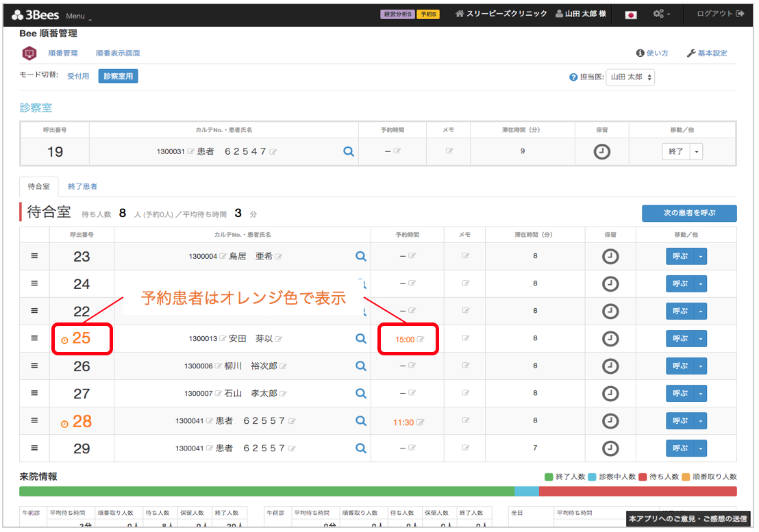This screenshot has width=759, height=532.
Task: Click the green 終了人数 legend swatch
Action: pos(549,477)
